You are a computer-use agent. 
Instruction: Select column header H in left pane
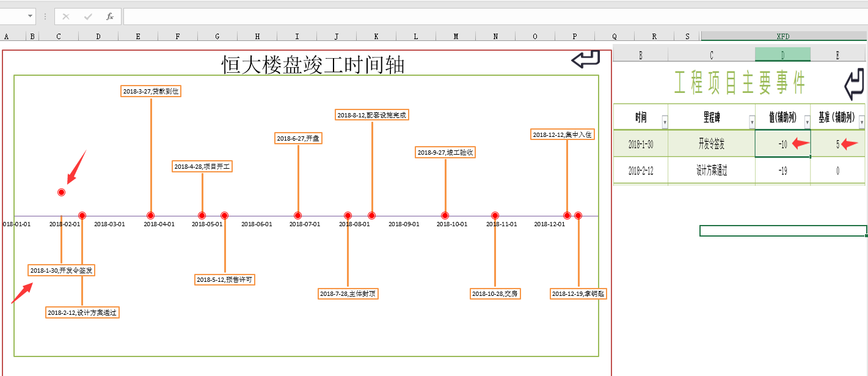257,36
